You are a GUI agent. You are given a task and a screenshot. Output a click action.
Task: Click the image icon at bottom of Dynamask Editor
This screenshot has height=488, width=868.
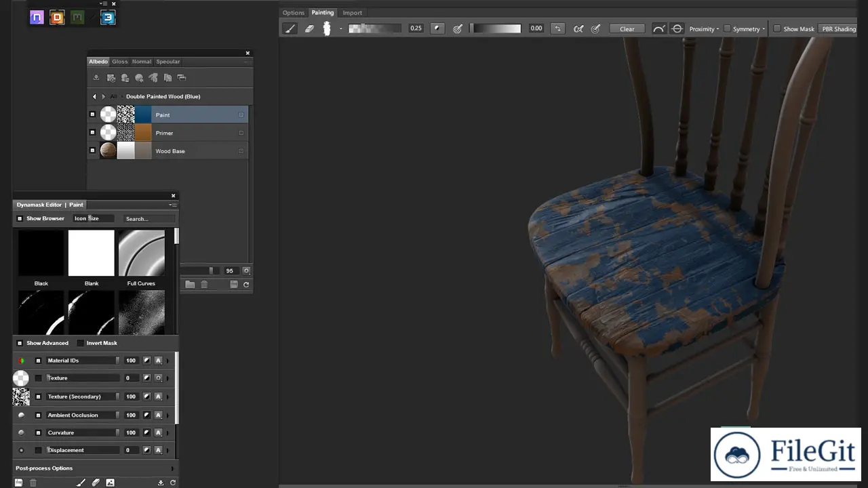pos(110,483)
